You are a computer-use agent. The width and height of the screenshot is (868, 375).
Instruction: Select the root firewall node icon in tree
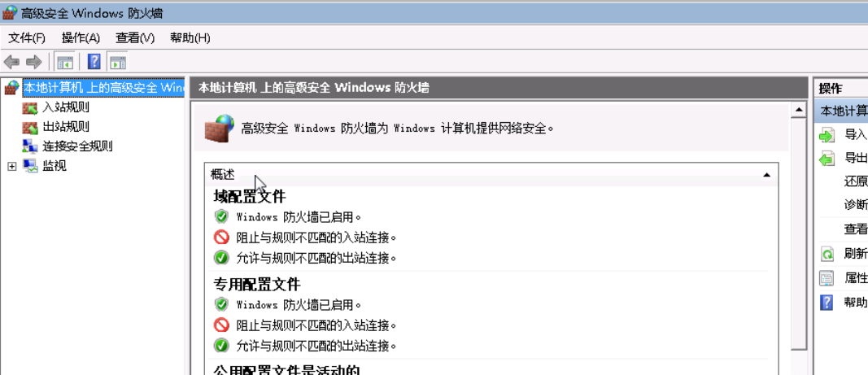11,88
